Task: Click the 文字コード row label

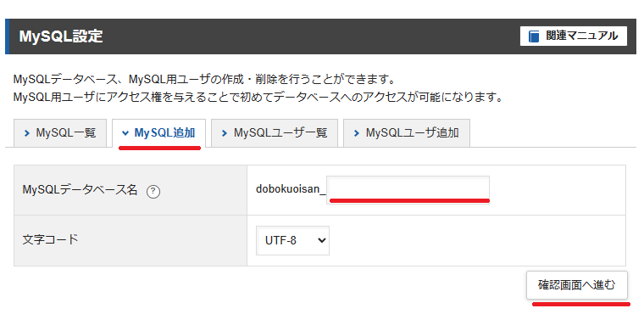Action: [50, 240]
